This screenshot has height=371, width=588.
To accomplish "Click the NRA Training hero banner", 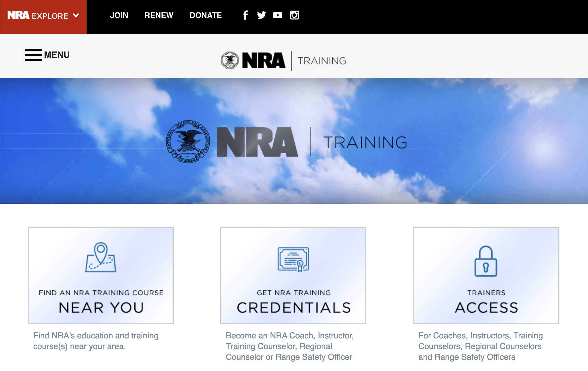I will click(294, 141).
